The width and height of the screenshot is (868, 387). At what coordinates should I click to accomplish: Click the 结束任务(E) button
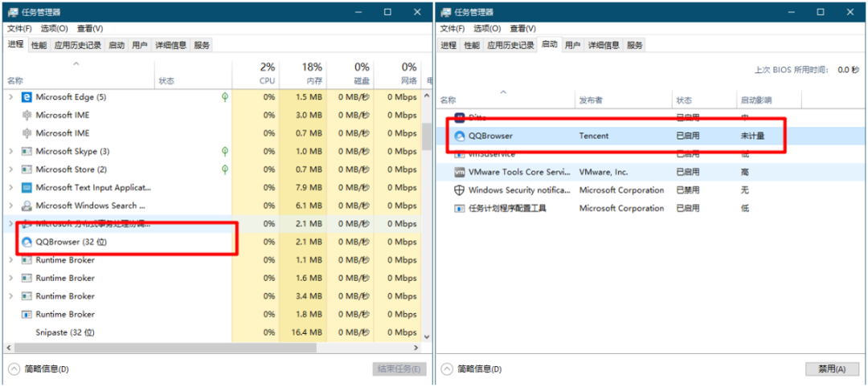pos(399,369)
